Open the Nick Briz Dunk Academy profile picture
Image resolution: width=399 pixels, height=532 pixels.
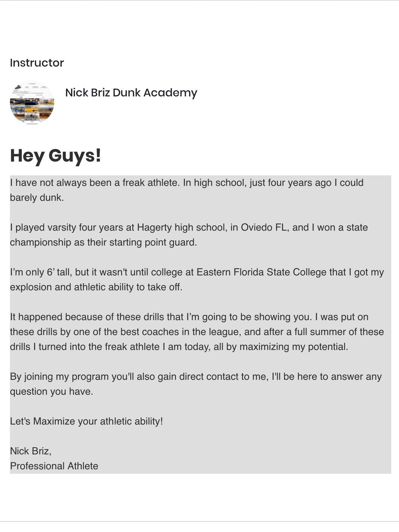tap(32, 102)
